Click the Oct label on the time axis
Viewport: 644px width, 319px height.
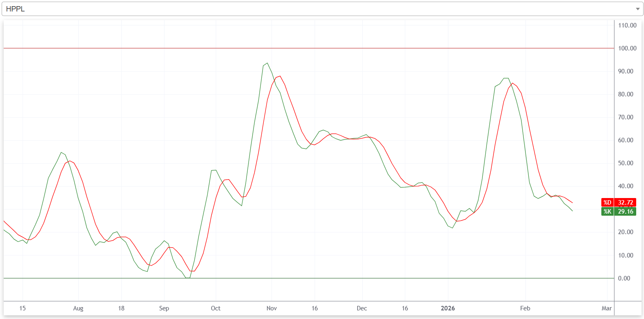(215, 308)
